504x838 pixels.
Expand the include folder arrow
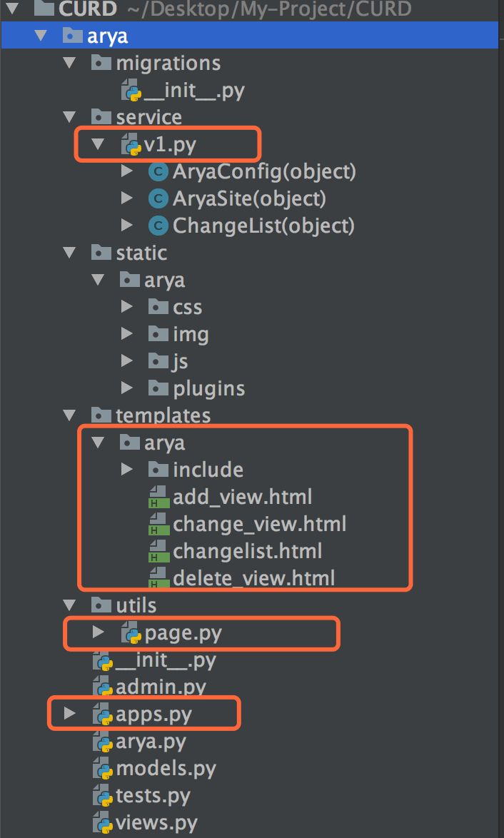click(127, 470)
